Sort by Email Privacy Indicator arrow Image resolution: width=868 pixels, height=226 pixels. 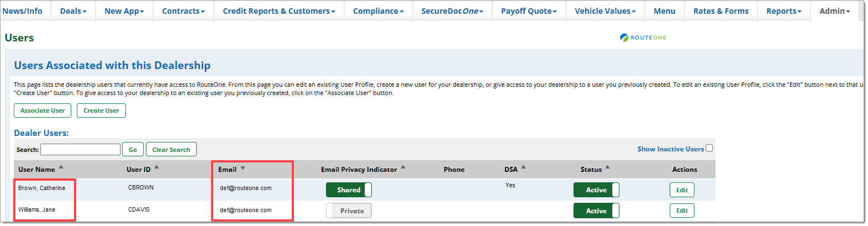tap(403, 167)
